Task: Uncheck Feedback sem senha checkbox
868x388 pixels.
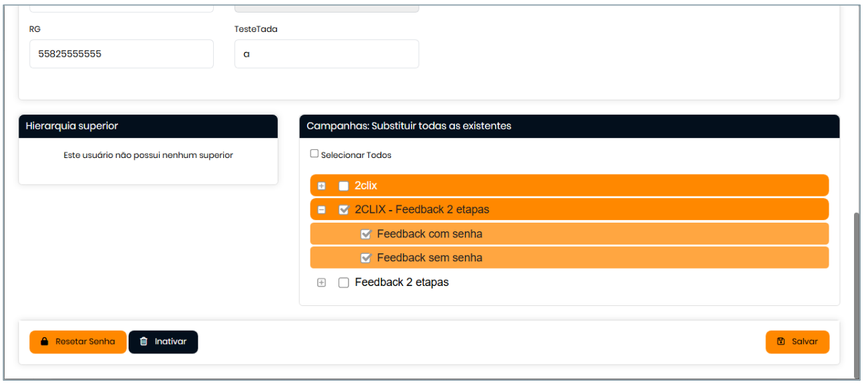Action: coord(366,258)
